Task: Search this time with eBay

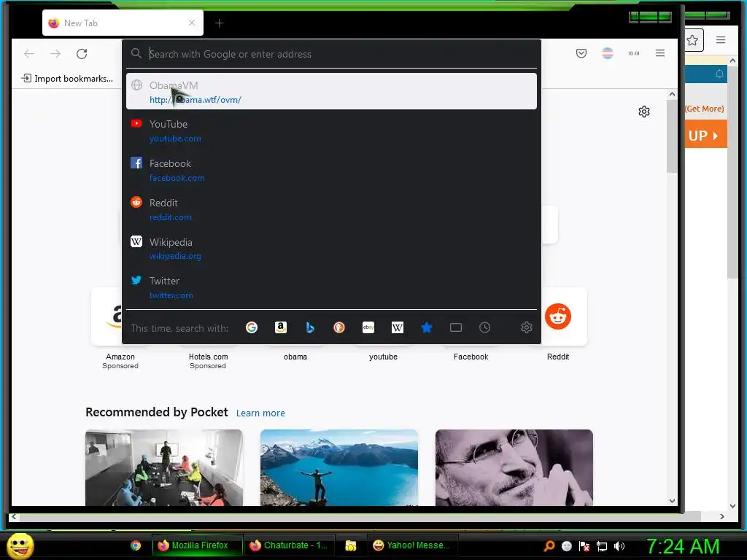Action: point(368,327)
